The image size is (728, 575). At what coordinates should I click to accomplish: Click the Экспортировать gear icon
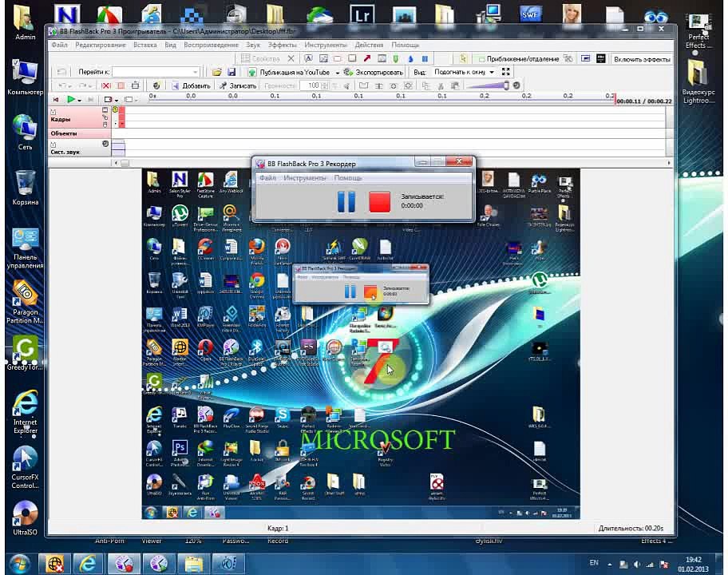pos(348,72)
